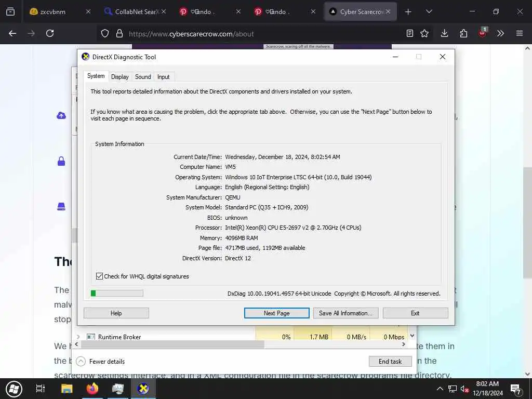Image resolution: width=532 pixels, height=399 pixels.
Task: Bookmark this page with star icon
Action: [x=424, y=33]
